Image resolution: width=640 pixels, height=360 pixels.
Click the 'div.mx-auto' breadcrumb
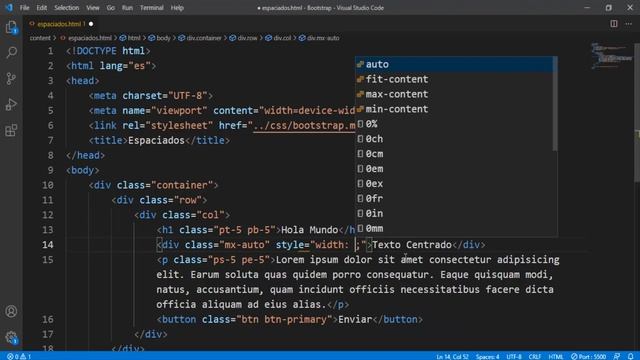click(x=319, y=38)
